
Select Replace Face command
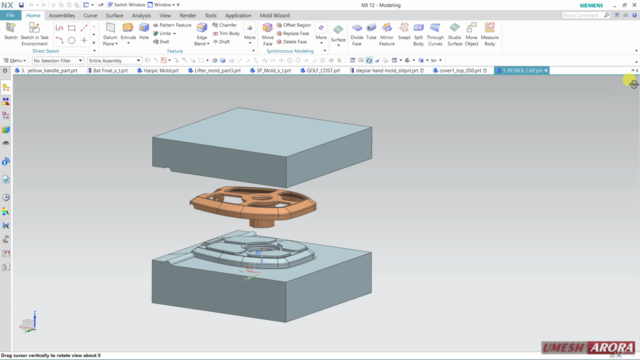point(293,33)
